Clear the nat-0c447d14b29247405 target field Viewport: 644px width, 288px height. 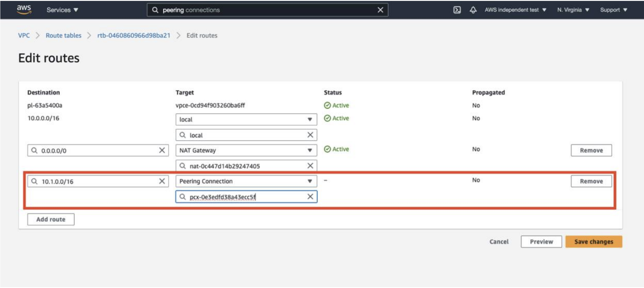(x=310, y=166)
